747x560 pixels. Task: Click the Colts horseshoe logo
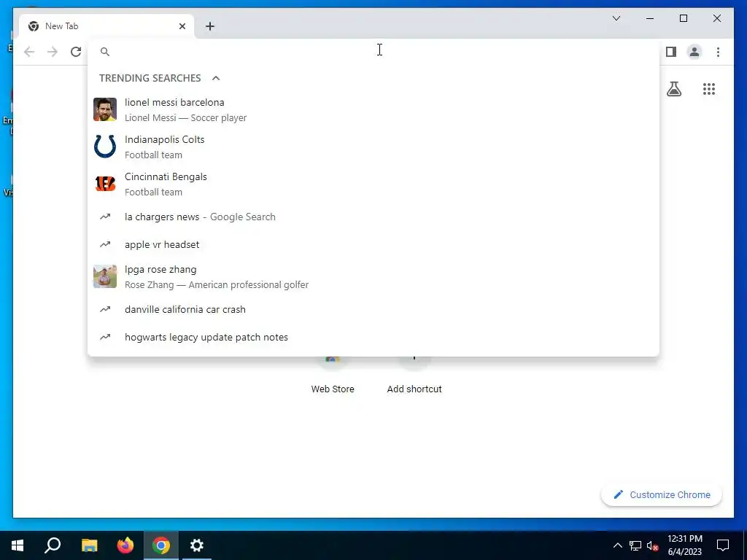tap(105, 146)
